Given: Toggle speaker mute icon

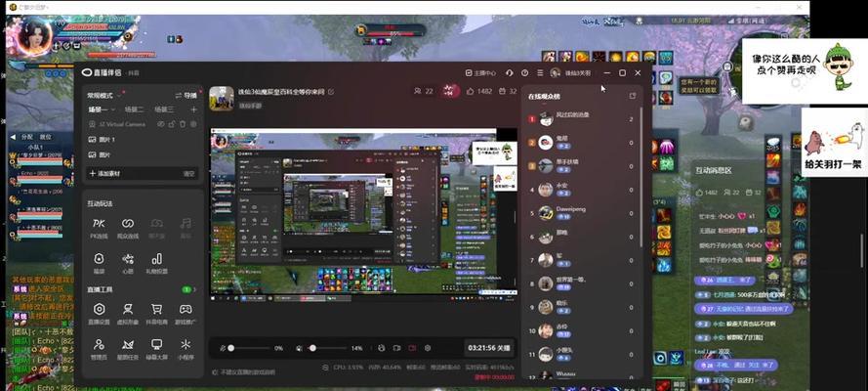Looking at the screenshot, I should 299,348.
